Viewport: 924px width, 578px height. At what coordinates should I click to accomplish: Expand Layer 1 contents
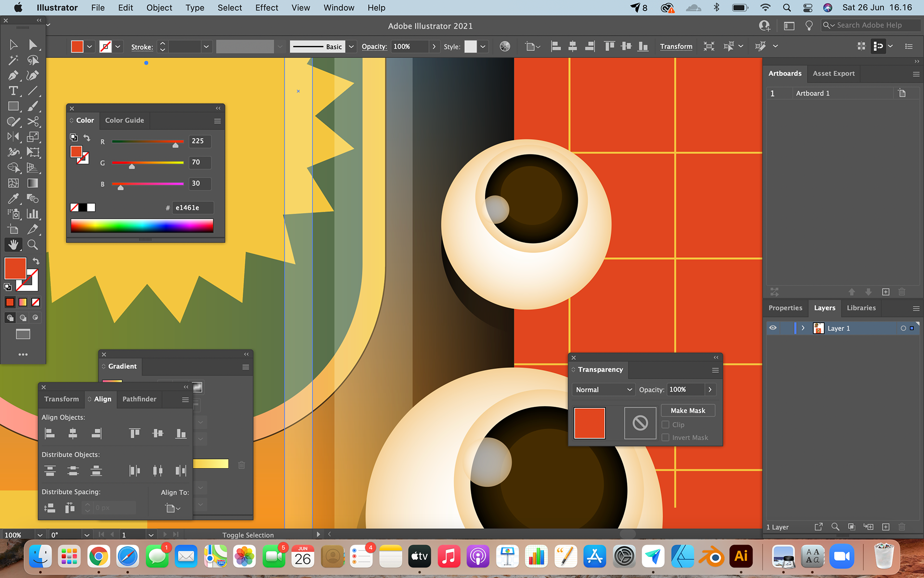803,328
